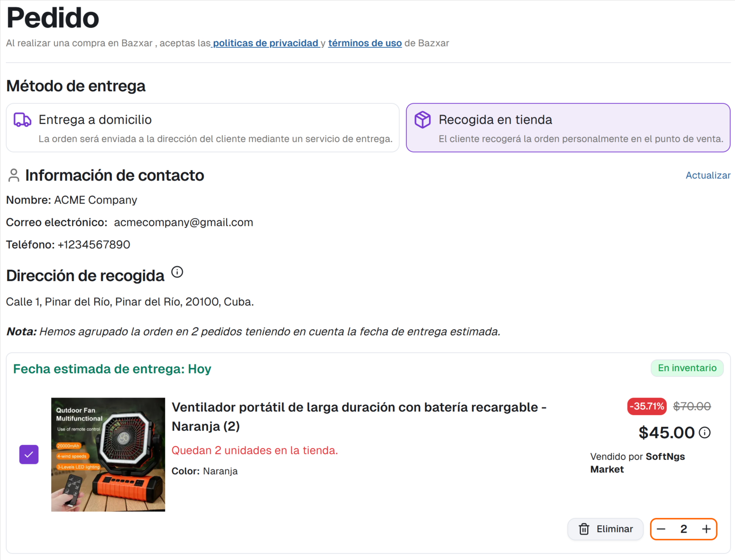This screenshot has height=560, width=735.
Task: Click the seller name SoftNgs Market
Action: (x=665, y=456)
